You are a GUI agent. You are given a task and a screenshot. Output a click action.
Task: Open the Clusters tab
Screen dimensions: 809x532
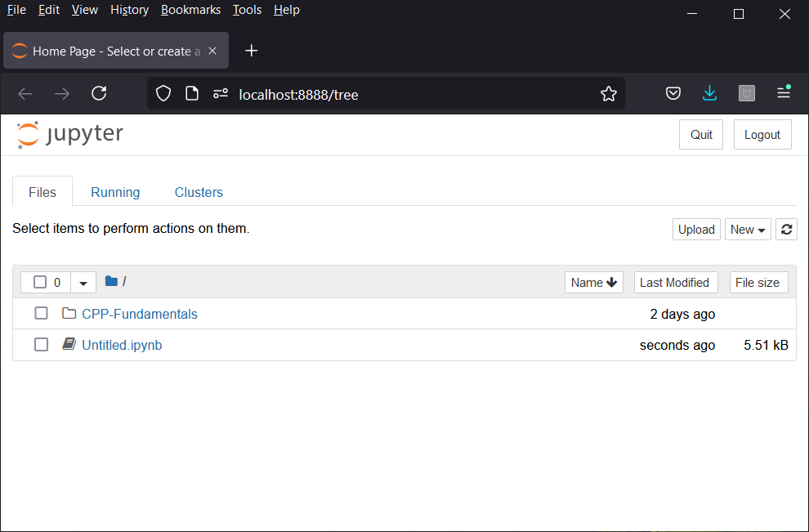coord(199,192)
